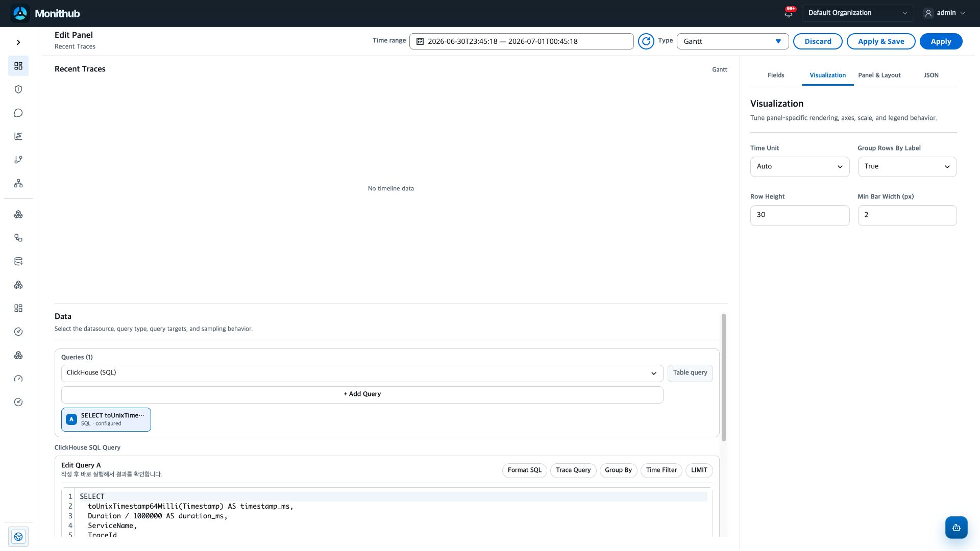
Task: Click the Gantt label at the panel corner
Action: (x=720, y=69)
